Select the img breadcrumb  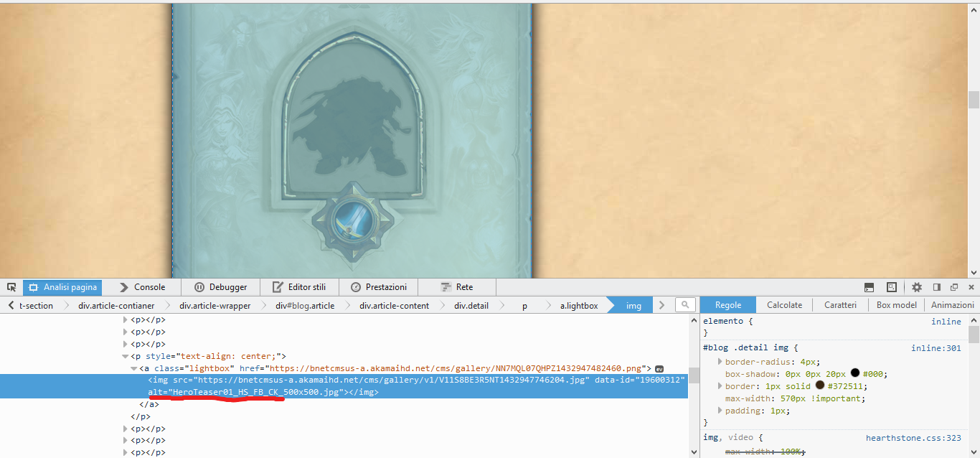(x=633, y=306)
